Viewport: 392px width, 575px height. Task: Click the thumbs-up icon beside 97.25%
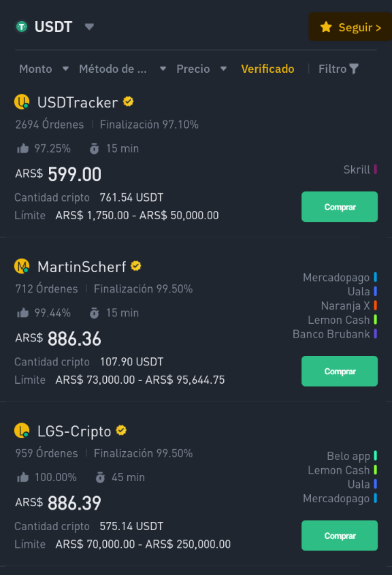click(x=22, y=148)
